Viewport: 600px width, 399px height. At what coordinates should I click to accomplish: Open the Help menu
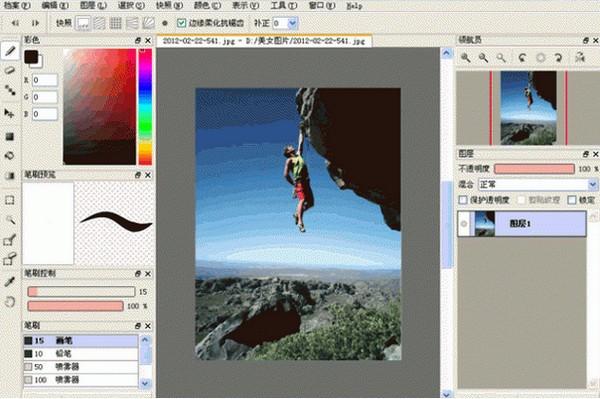coord(354,5)
